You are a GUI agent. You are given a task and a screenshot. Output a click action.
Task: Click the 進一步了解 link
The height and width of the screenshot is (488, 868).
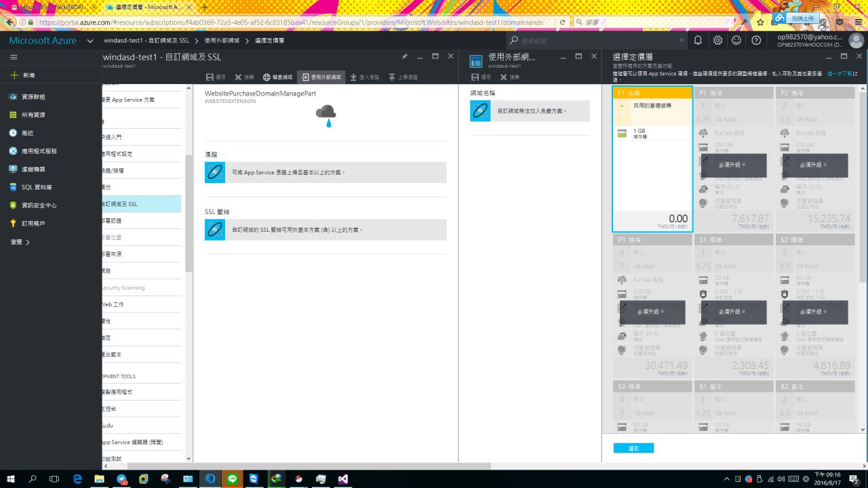coord(841,73)
